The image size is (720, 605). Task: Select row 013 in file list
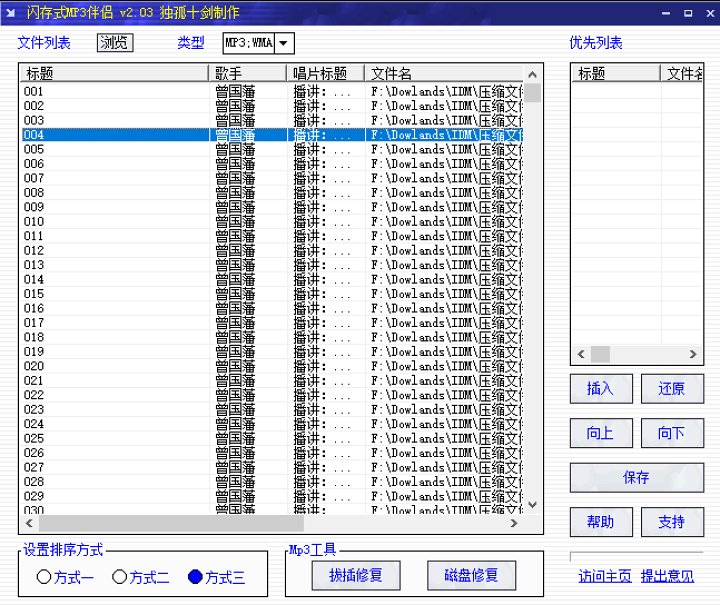[x=272, y=265]
